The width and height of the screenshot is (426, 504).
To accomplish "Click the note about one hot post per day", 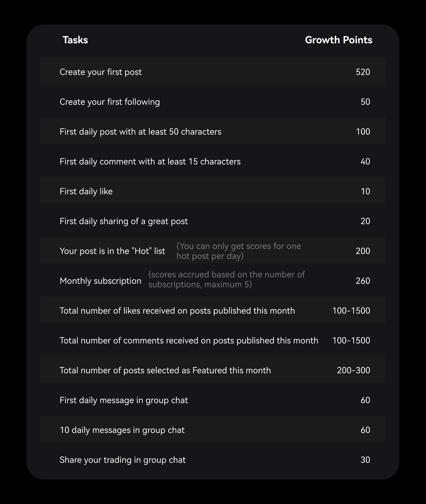I will point(239,251).
